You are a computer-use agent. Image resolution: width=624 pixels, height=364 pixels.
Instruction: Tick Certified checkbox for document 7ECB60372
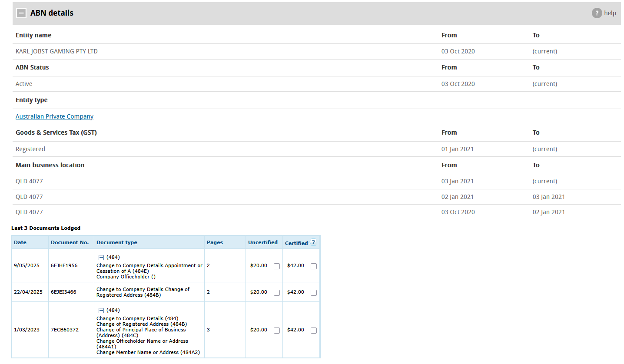click(314, 331)
